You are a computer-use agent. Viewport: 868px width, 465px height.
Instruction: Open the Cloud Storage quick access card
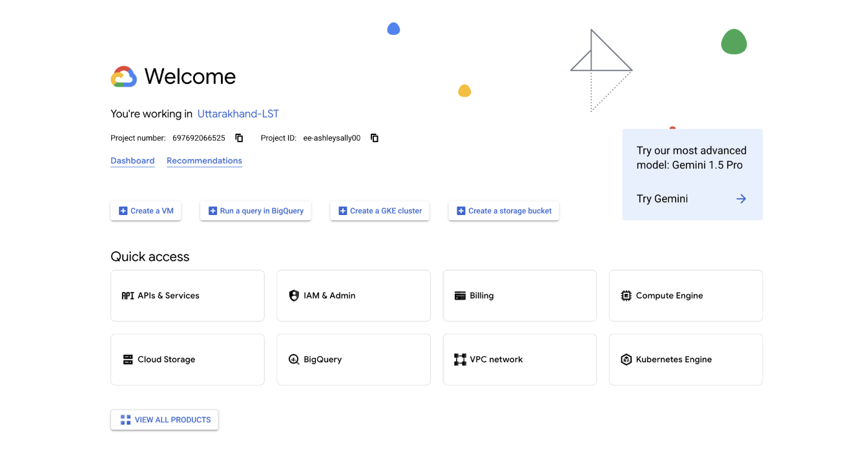[x=187, y=360]
